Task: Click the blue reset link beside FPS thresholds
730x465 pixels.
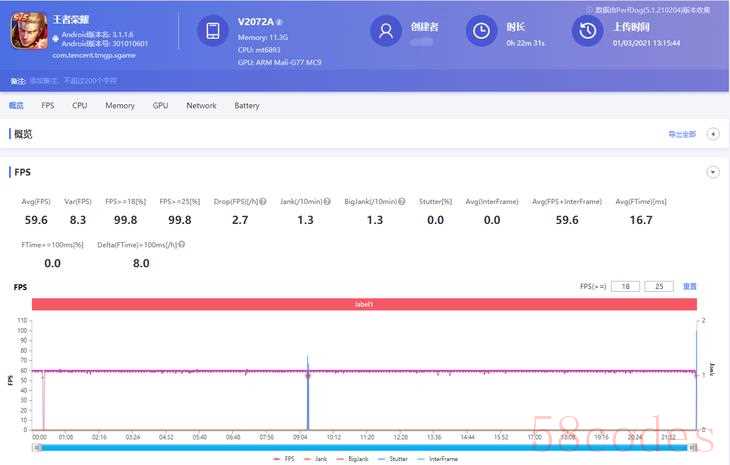Action: point(689,287)
